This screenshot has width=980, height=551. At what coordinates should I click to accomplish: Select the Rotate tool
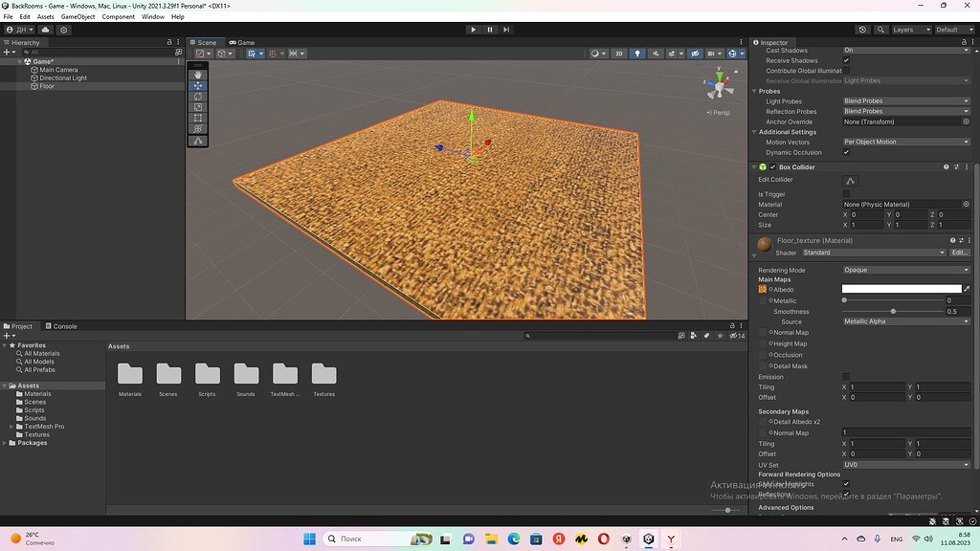[x=197, y=97]
